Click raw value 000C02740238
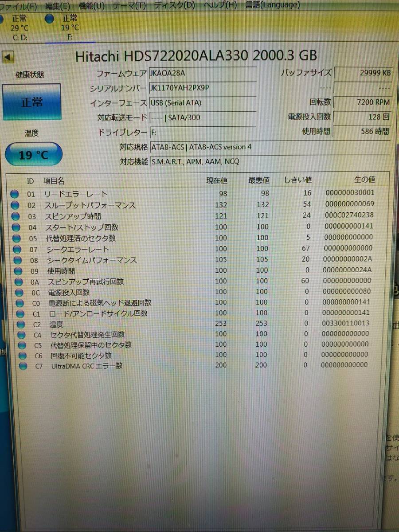Viewport: 399px width, 532px height. pos(350,215)
